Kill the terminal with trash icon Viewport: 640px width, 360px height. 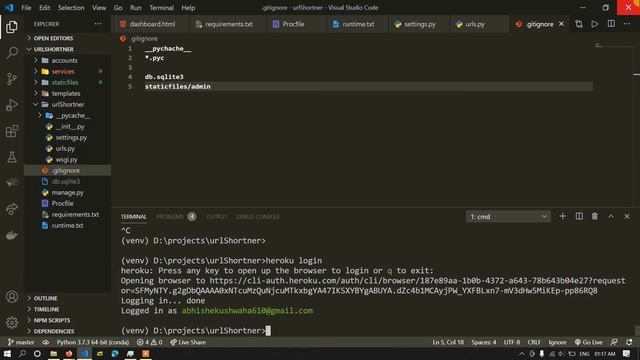point(595,216)
